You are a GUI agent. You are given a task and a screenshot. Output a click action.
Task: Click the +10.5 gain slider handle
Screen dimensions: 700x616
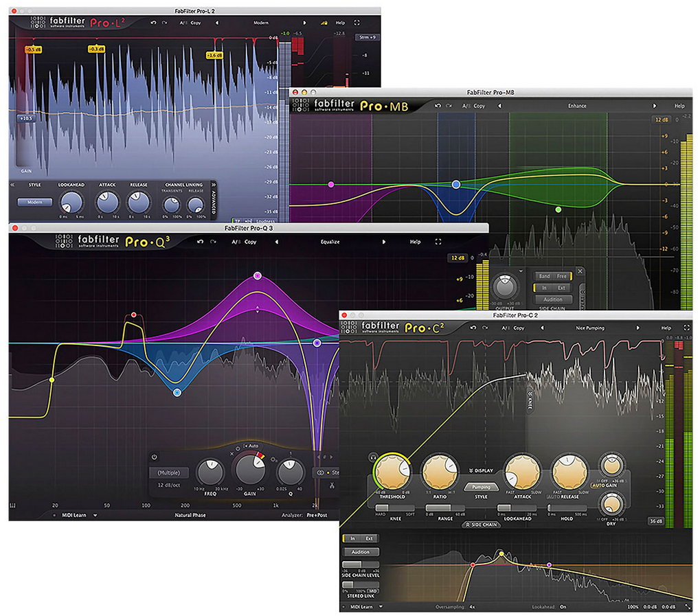26,118
